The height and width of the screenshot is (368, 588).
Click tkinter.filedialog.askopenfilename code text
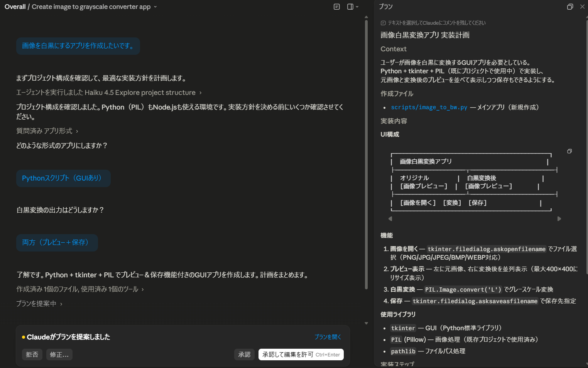pos(487,249)
